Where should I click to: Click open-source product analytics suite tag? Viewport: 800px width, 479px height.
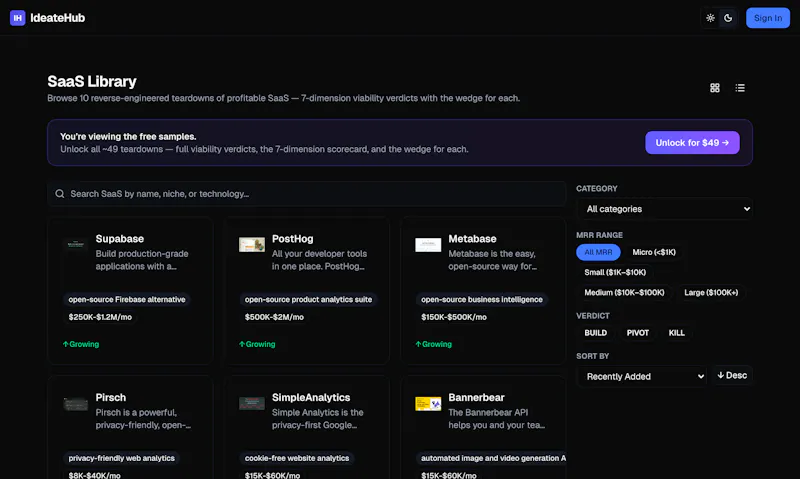[x=308, y=299]
